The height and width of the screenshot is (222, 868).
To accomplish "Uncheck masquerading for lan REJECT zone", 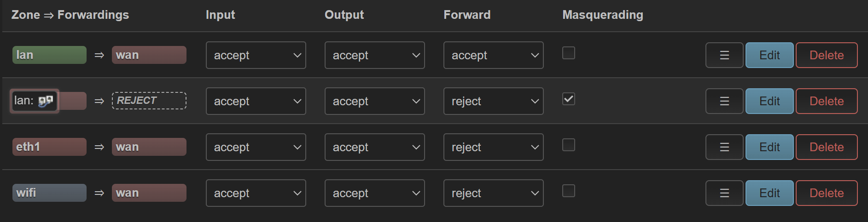I will [569, 99].
